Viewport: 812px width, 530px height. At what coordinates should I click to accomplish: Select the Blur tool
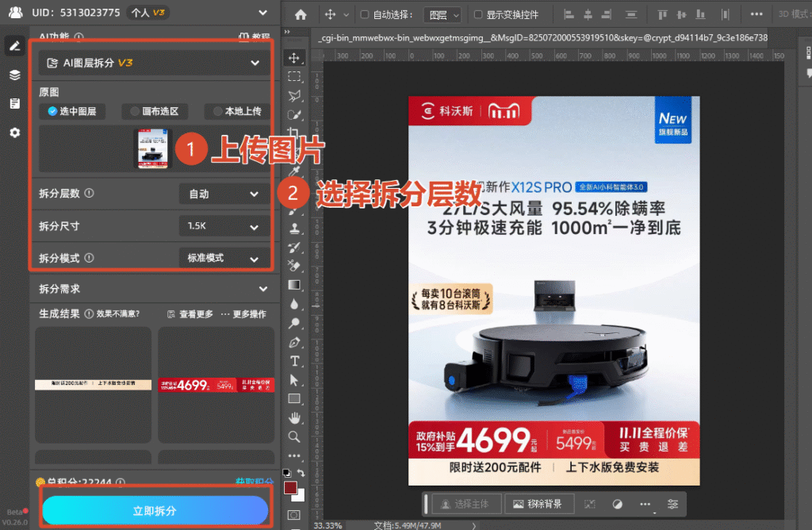pyautogui.click(x=294, y=304)
